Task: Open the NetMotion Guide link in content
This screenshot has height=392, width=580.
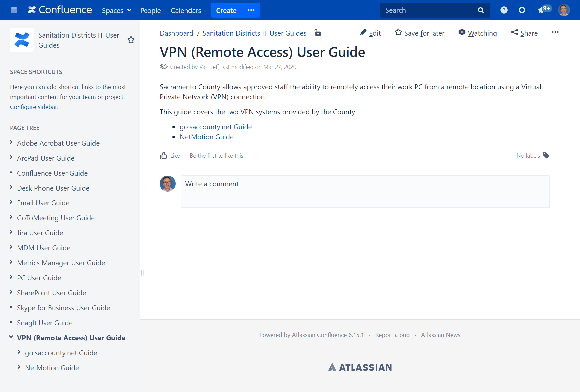Action: pos(207,137)
